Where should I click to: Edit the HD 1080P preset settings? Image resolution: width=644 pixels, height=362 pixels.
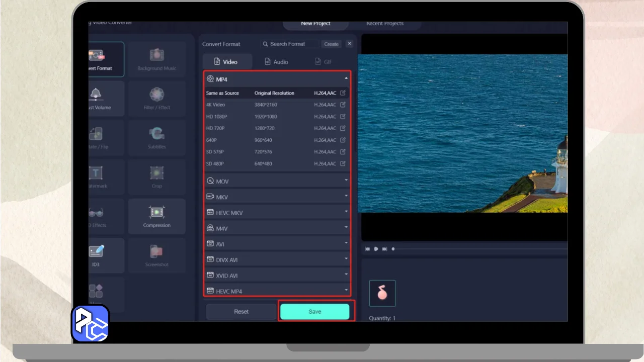343,117
